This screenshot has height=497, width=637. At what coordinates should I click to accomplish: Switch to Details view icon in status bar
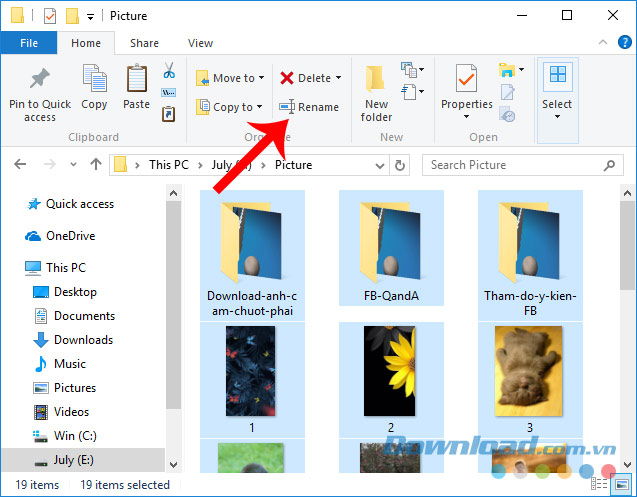[599, 484]
